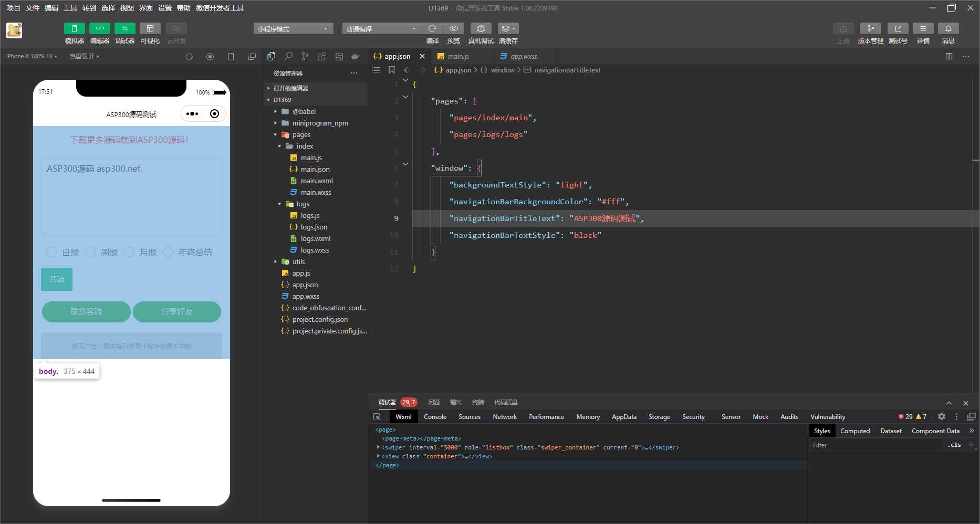Expand the @babel folder
Viewport: 980px width, 524px height.
coord(275,111)
